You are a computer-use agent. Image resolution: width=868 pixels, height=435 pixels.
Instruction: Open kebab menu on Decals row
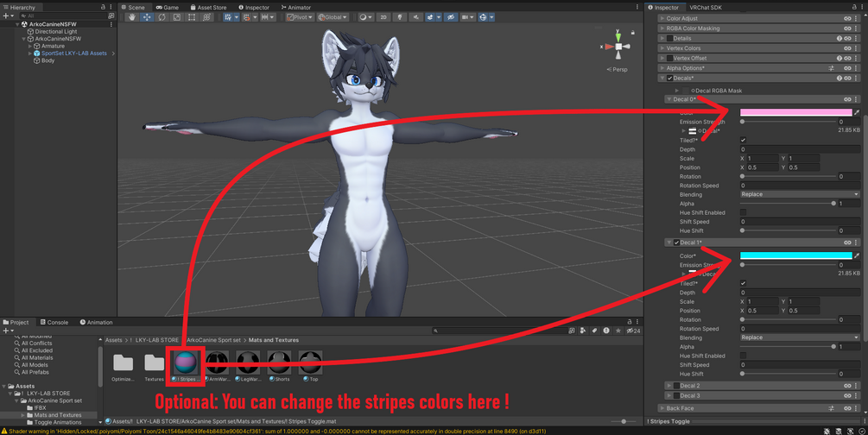pyautogui.click(x=857, y=78)
